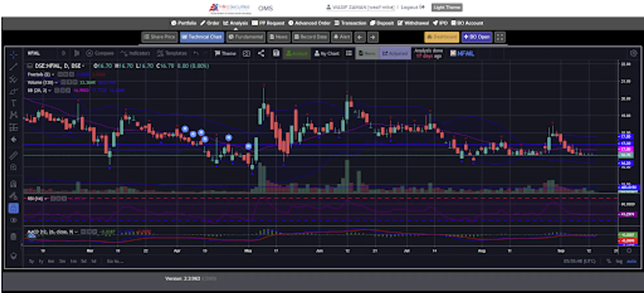The image size is (644, 293).
Task: Open chart settings gear icon
Action: coord(633,53)
